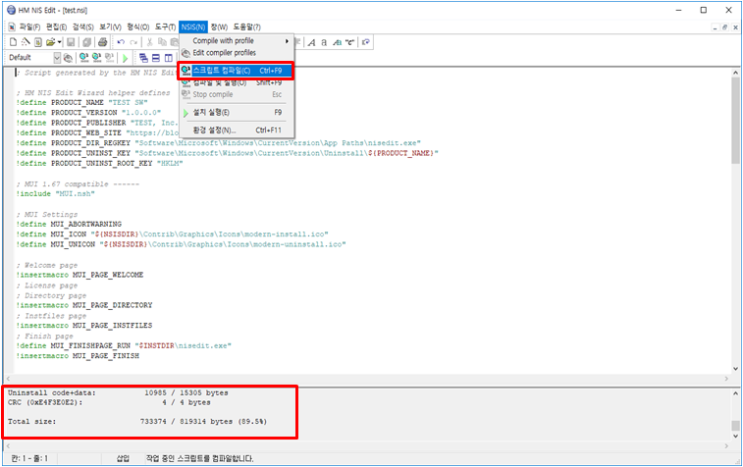Screen dimensions: 743x467
Task: Click the PRODUCT_UNINST_ROOT_KEY "HKLM" line
Action: pos(100,163)
